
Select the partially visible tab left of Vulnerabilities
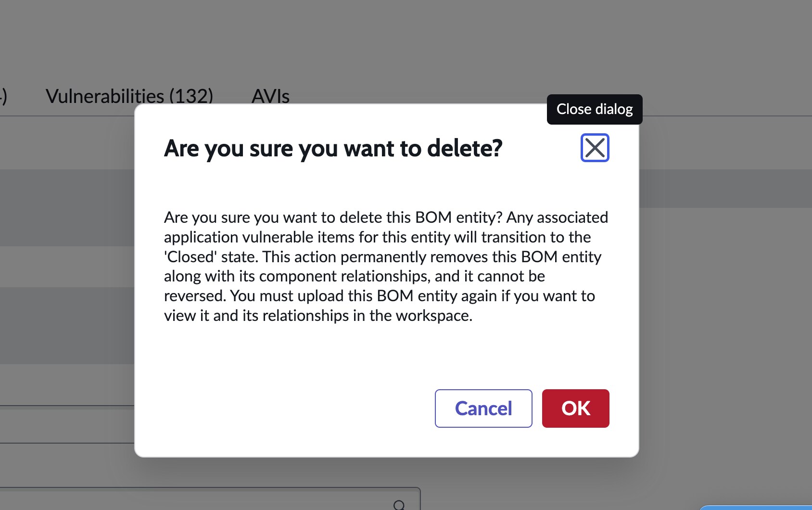[x=3, y=96]
